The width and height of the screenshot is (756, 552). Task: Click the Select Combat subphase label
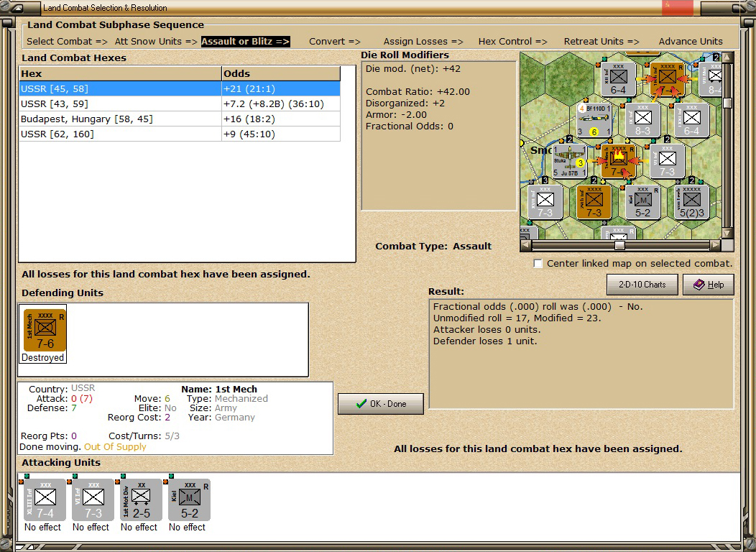[x=67, y=42]
